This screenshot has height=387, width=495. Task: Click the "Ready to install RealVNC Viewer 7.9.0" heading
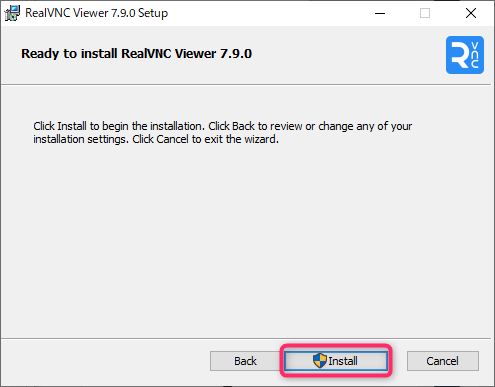tap(136, 54)
